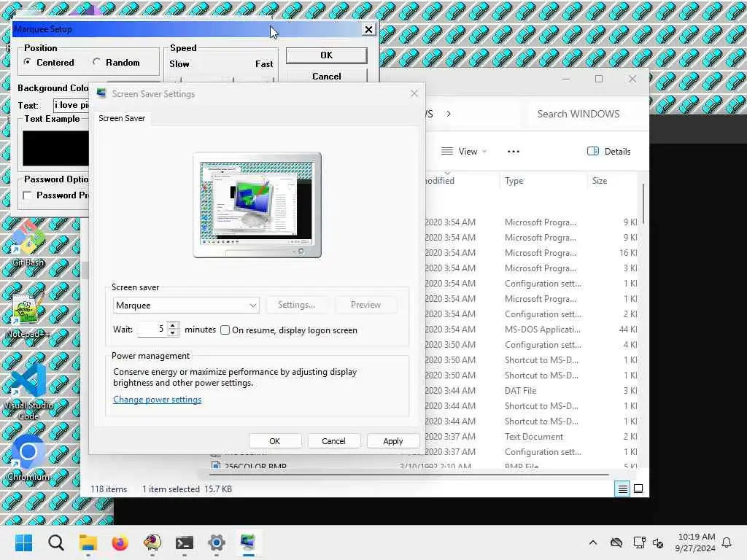This screenshot has width=747, height=560.
Task: Click Cancel in Screen Saver Settings
Action: click(x=333, y=441)
